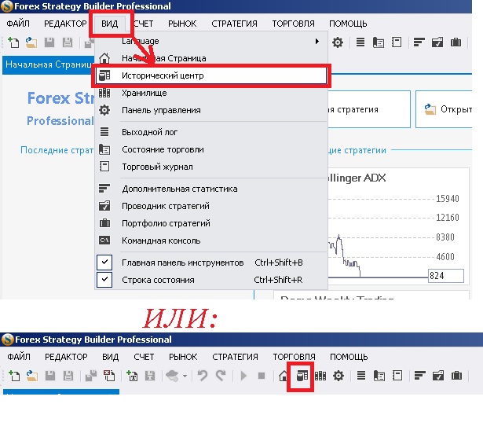This screenshot has height=448, width=483.
Task: Click the play start icon
Action: 243,376
